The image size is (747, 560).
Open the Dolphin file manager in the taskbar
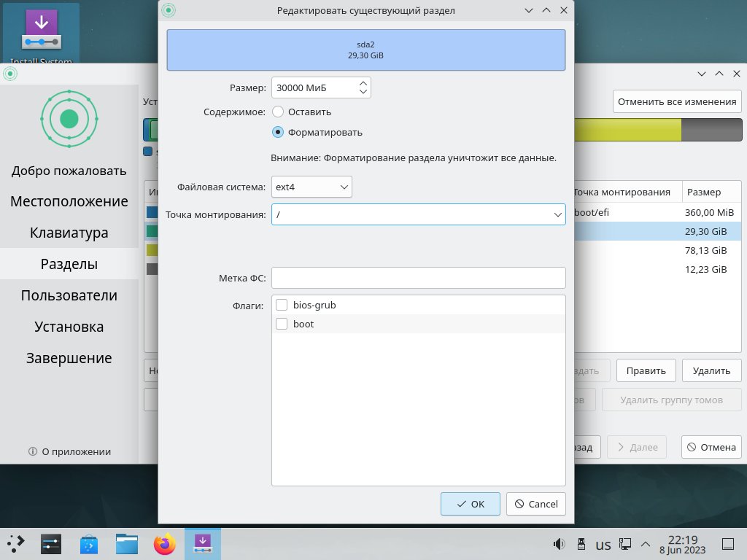pyautogui.click(x=127, y=544)
